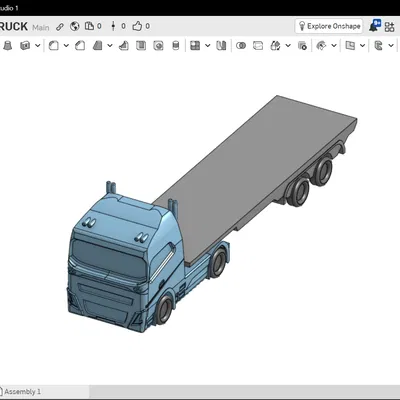Select the Shell tool
The width and height of the screenshot is (400, 400).
click(141, 45)
